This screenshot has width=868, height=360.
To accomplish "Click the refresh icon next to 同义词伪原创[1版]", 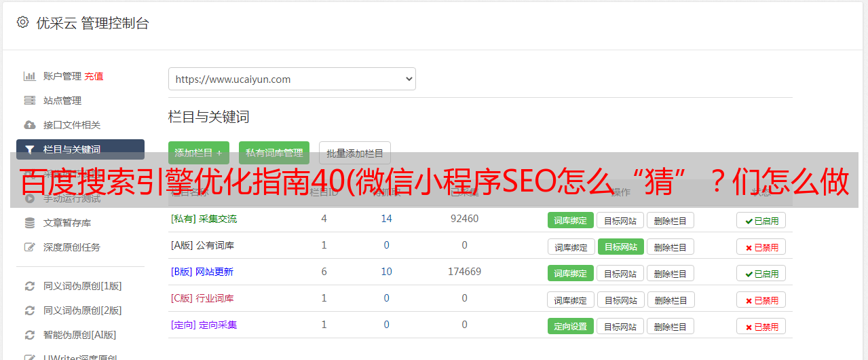I will pyautogui.click(x=29, y=286).
